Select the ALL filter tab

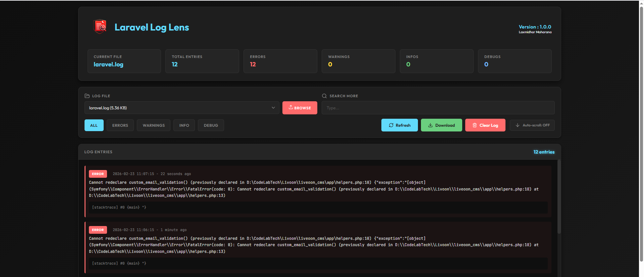tap(94, 125)
